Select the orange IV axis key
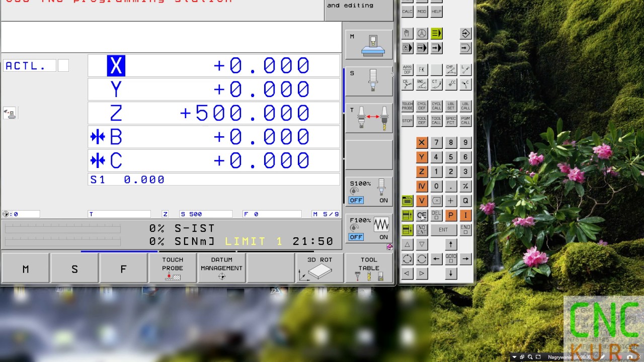Viewport: 644px width, 362px height. [422, 186]
